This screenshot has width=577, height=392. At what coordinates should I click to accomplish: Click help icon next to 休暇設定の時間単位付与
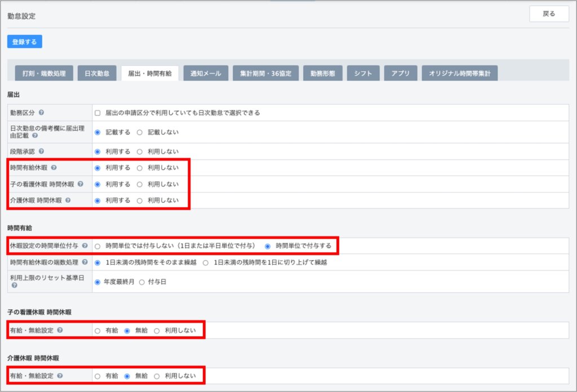(x=85, y=246)
